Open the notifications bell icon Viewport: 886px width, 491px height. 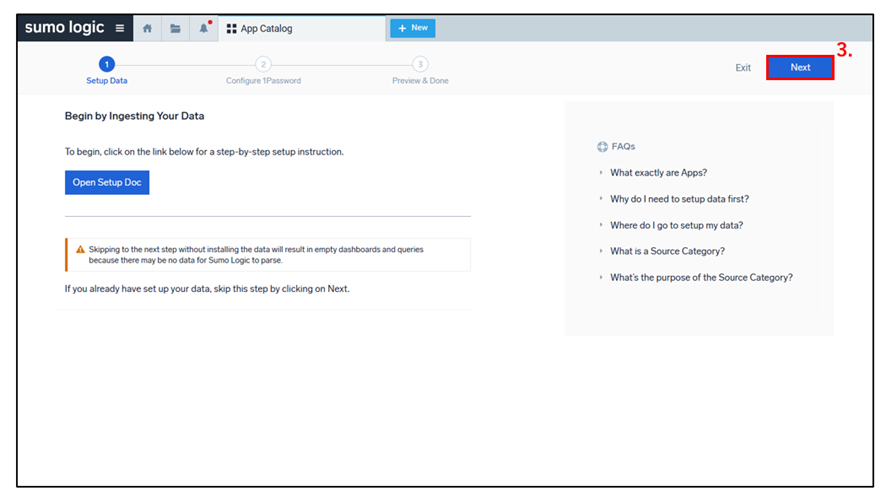point(204,28)
